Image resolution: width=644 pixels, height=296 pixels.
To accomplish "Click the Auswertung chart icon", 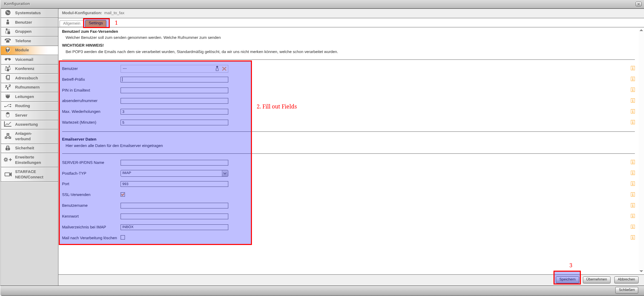I will point(8,124).
